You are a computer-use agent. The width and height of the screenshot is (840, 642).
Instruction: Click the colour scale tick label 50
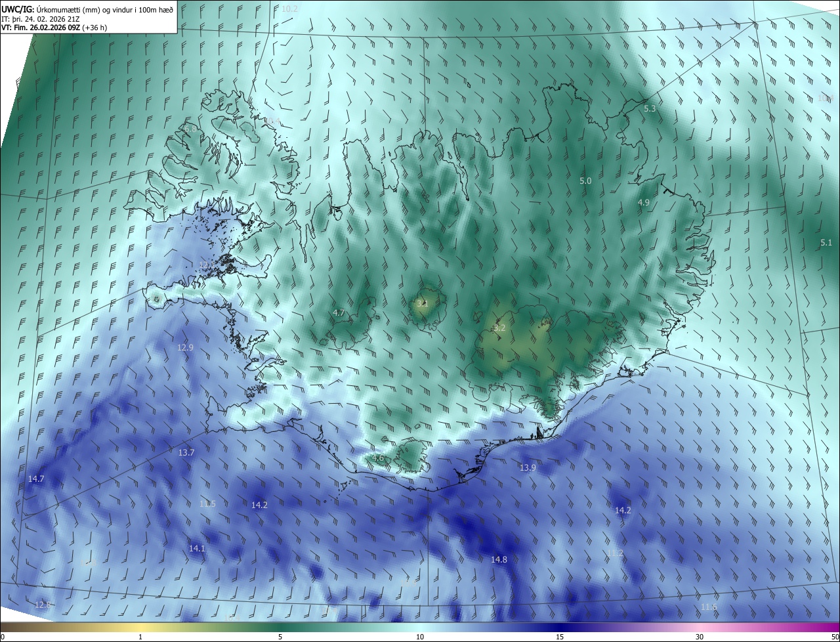tap(835, 637)
